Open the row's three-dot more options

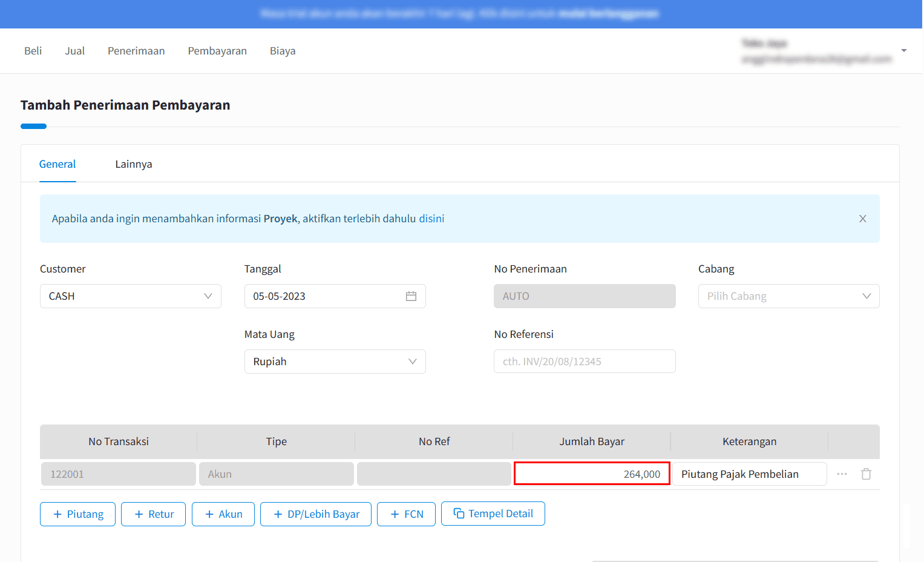click(842, 474)
